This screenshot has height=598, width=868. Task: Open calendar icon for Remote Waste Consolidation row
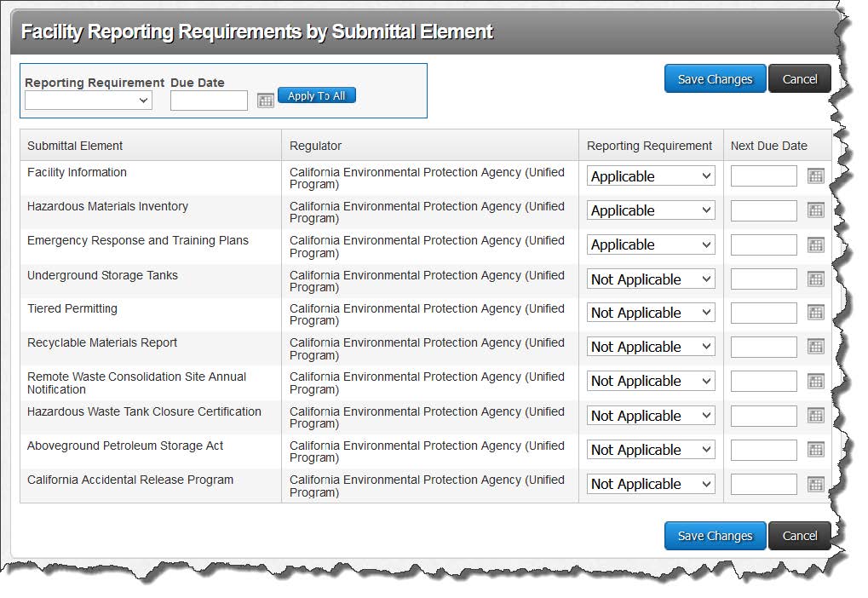tap(815, 382)
